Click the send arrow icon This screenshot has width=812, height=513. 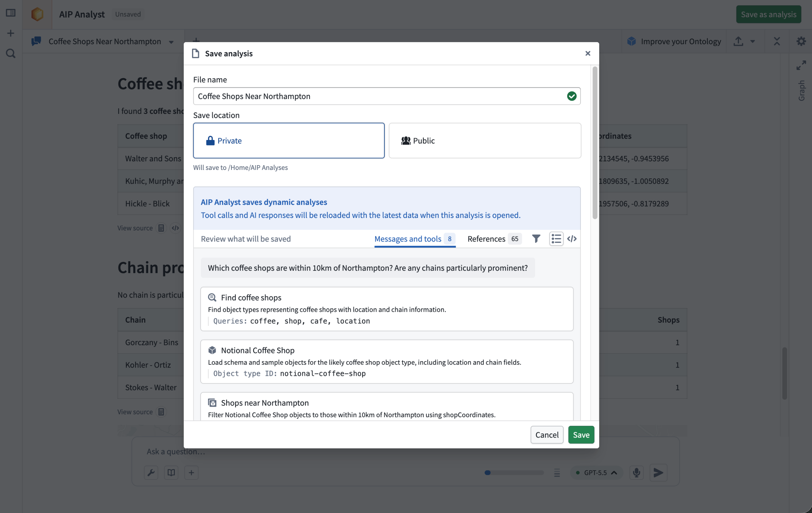[658, 473]
